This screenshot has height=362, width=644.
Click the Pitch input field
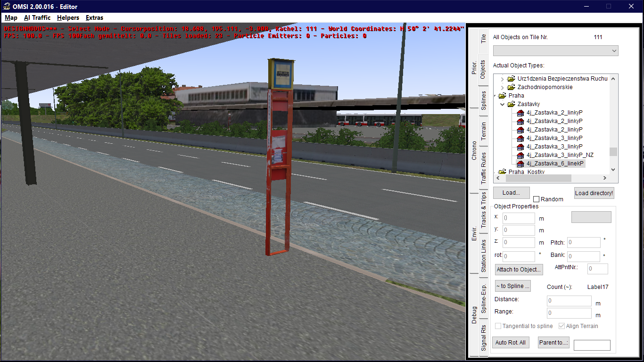[x=584, y=242]
